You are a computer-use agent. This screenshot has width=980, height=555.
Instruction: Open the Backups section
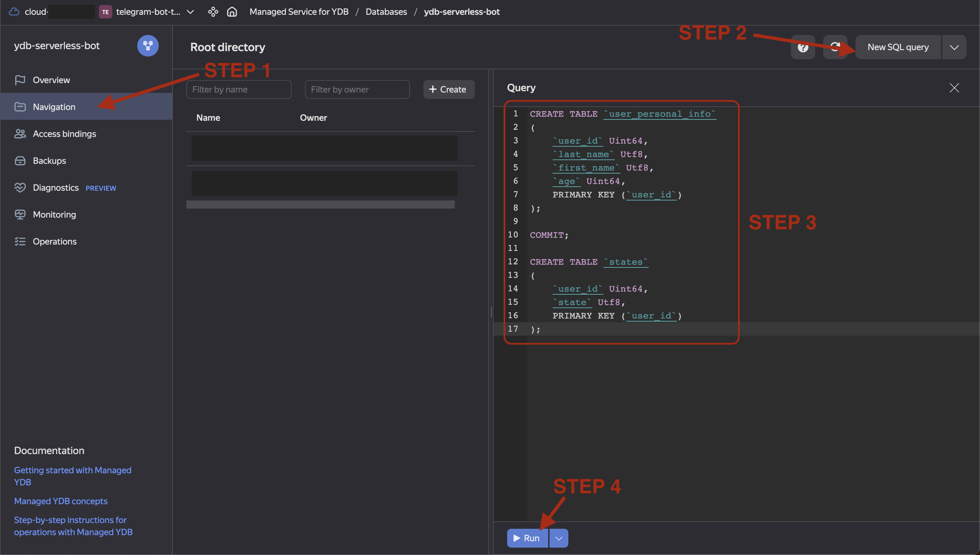point(49,161)
